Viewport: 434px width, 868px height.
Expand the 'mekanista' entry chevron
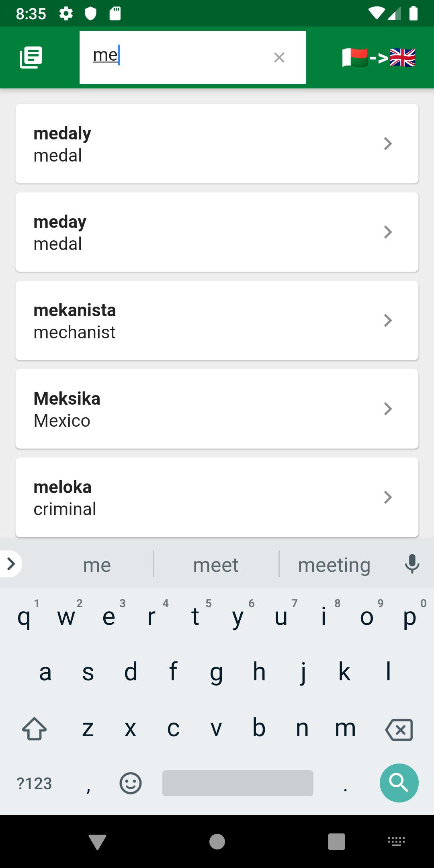(x=388, y=321)
